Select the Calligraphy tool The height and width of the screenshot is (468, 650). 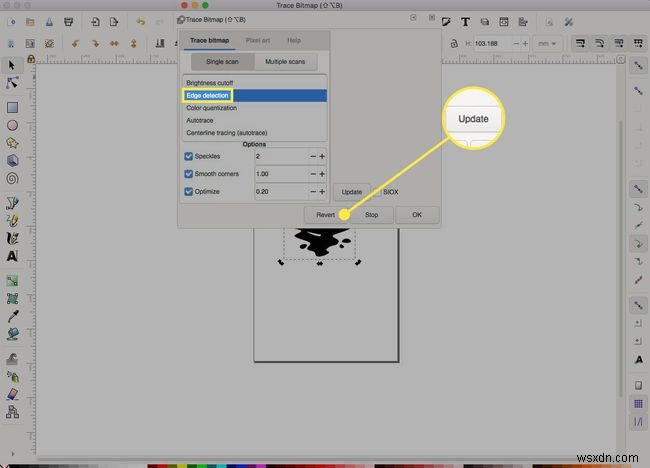pyautogui.click(x=12, y=238)
